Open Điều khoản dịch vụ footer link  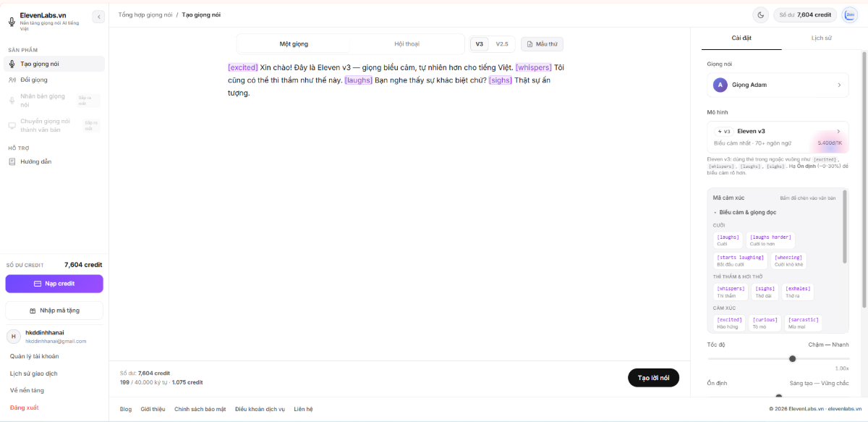click(260, 409)
